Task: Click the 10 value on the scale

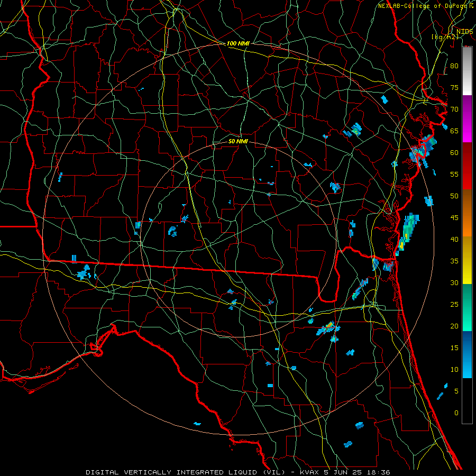Action: (x=454, y=370)
